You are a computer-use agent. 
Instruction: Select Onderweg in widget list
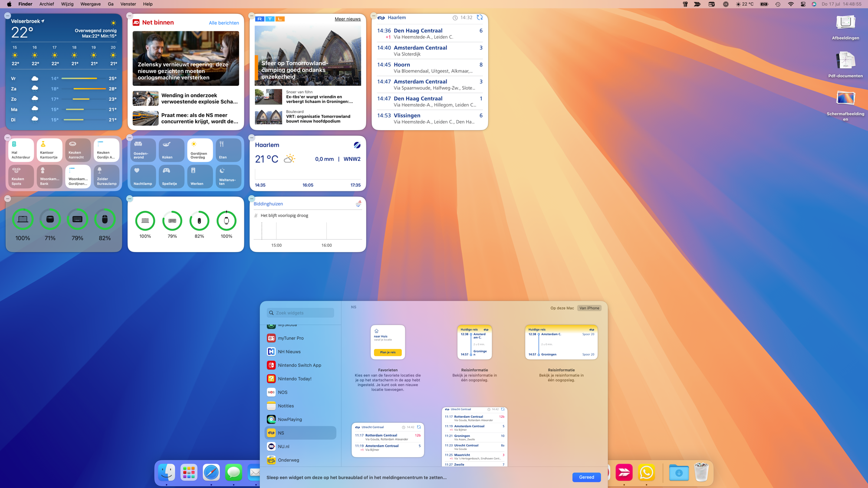point(300,460)
